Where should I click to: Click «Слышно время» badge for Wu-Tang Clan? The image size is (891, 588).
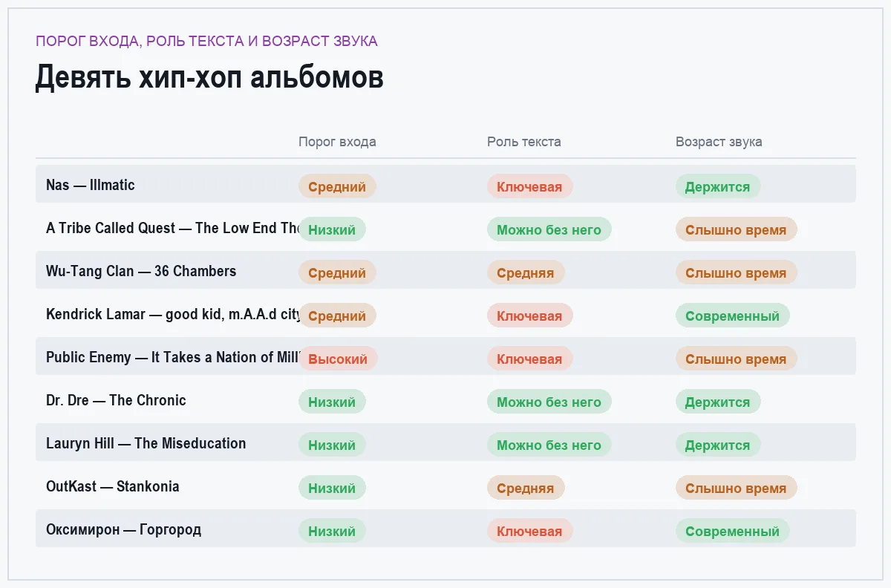[736, 272]
